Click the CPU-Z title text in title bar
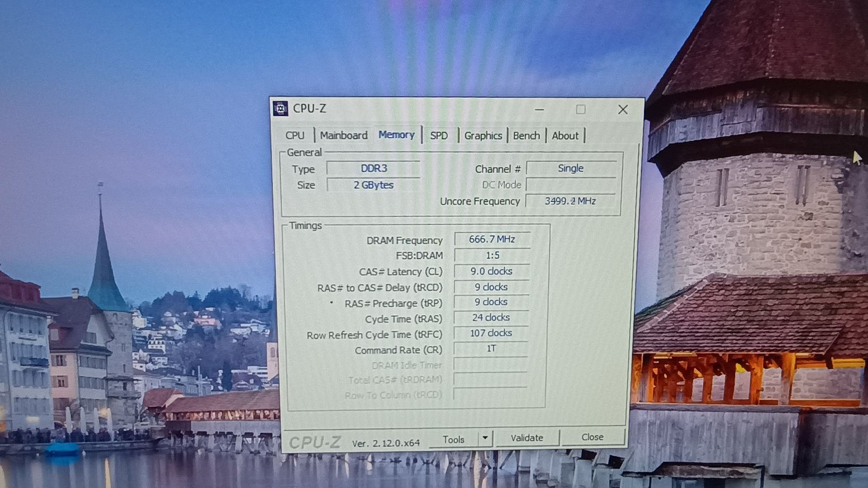868x488 pixels. click(310, 108)
